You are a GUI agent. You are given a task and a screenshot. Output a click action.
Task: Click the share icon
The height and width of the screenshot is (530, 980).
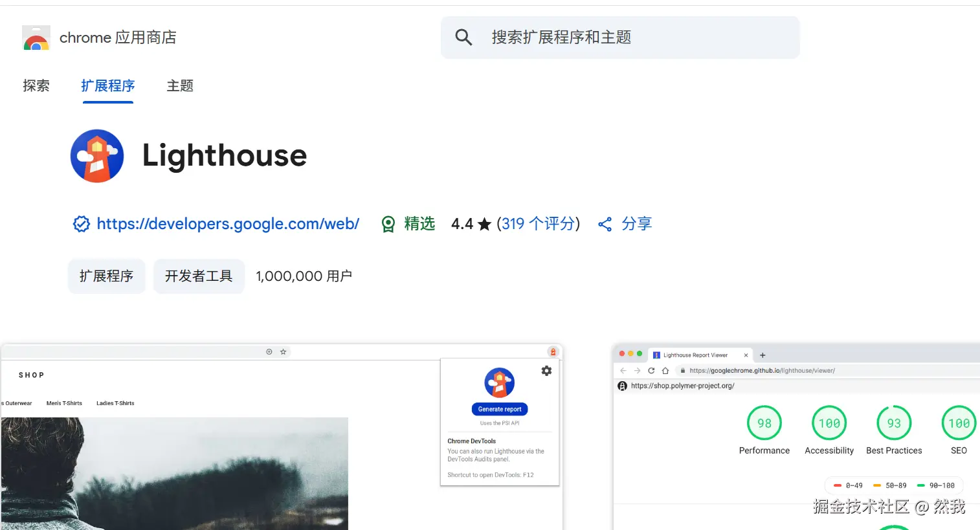point(605,224)
